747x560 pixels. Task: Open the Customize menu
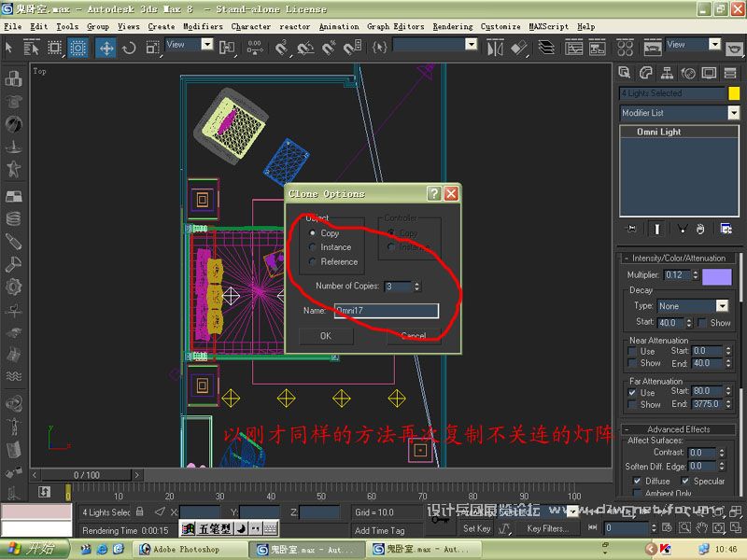coord(500,27)
